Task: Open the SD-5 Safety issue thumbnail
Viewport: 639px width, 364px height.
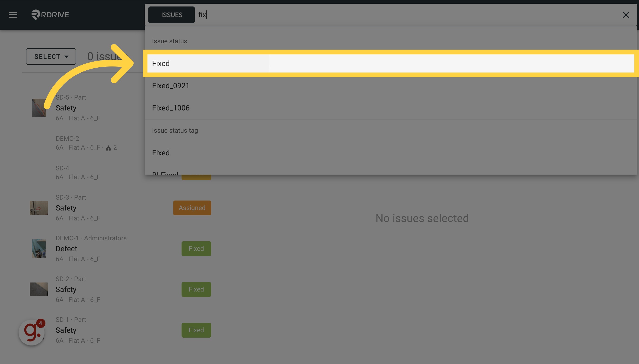Action: pos(39,108)
